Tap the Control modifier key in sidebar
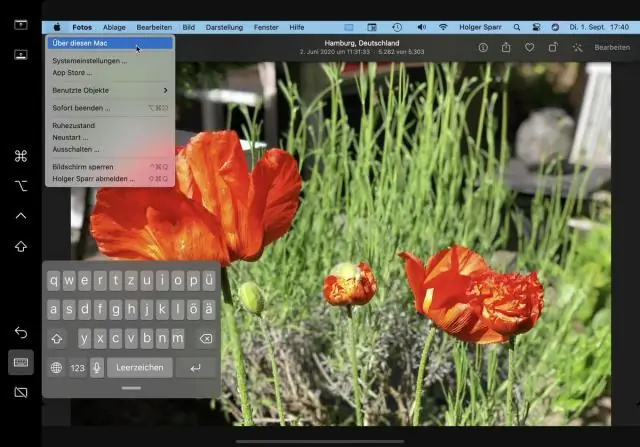This screenshot has width=640, height=447. [x=21, y=216]
